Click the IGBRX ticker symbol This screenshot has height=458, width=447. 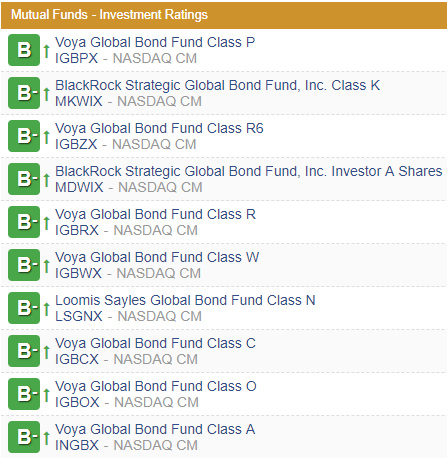click(77, 230)
